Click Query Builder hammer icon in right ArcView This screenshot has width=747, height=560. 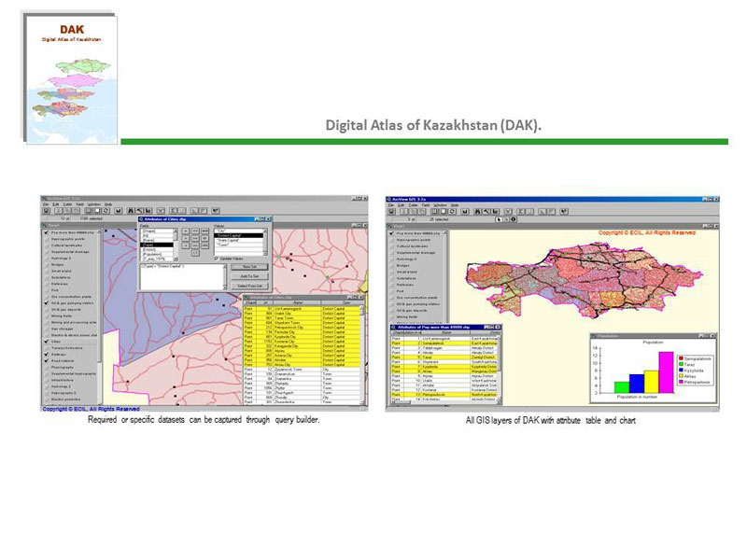(486, 212)
